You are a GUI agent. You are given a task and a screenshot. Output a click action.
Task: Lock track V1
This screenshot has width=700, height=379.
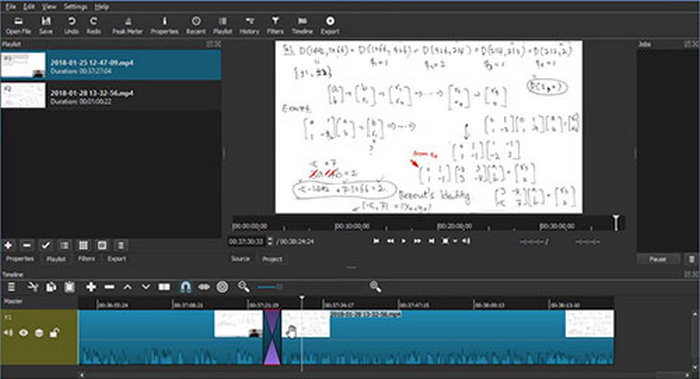point(54,333)
